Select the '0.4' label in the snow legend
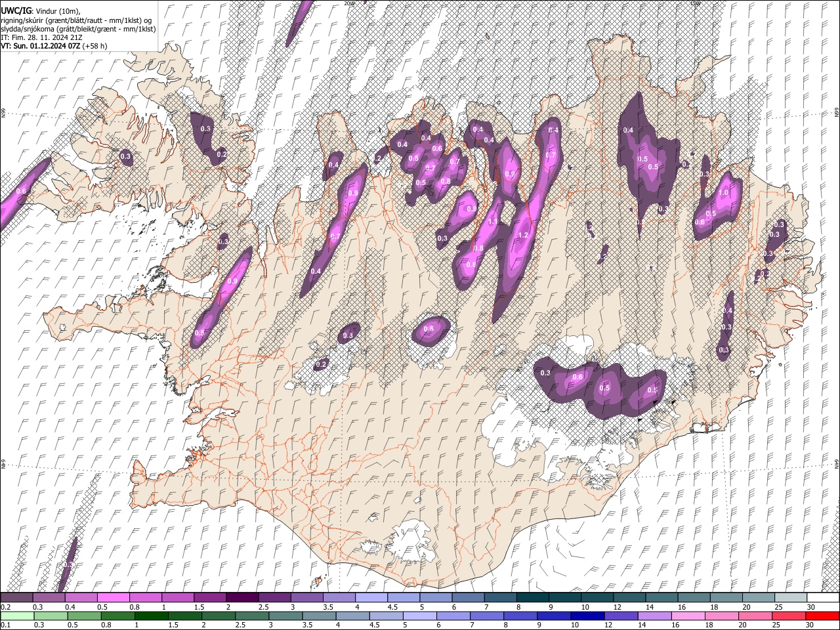 click(70, 607)
